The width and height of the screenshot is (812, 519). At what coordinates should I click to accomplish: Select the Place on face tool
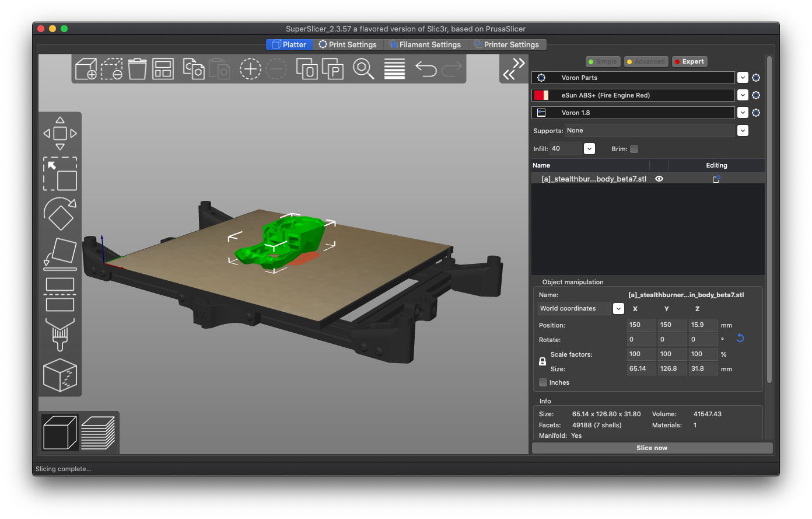tap(60, 254)
